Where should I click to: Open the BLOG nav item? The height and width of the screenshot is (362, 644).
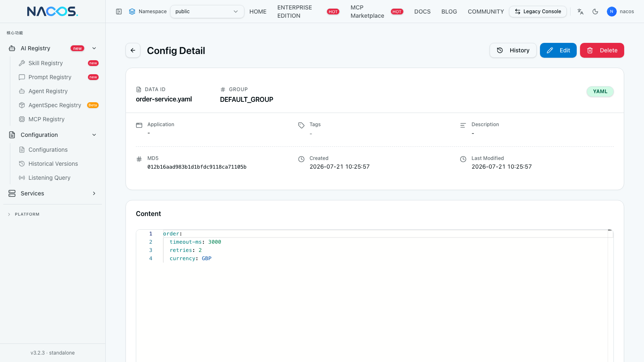pos(449,12)
